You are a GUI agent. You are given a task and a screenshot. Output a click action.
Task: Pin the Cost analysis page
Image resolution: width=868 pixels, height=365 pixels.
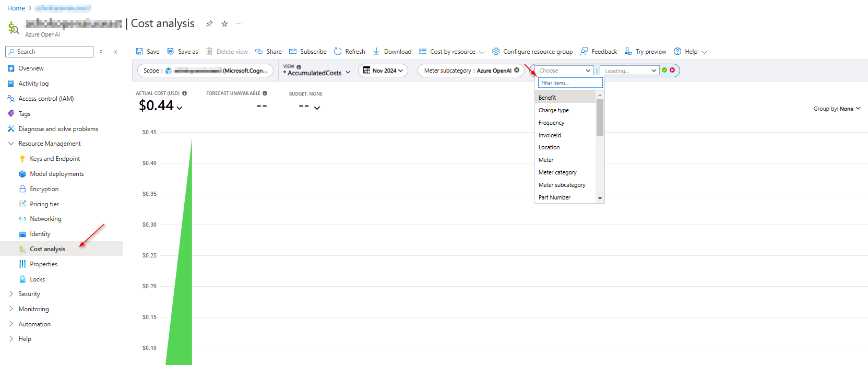coord(209,23)
